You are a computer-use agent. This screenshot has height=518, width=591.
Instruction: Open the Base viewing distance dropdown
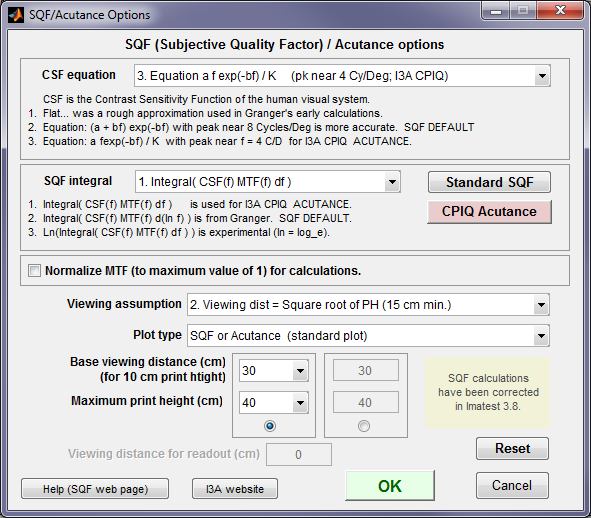coord(274,371)
